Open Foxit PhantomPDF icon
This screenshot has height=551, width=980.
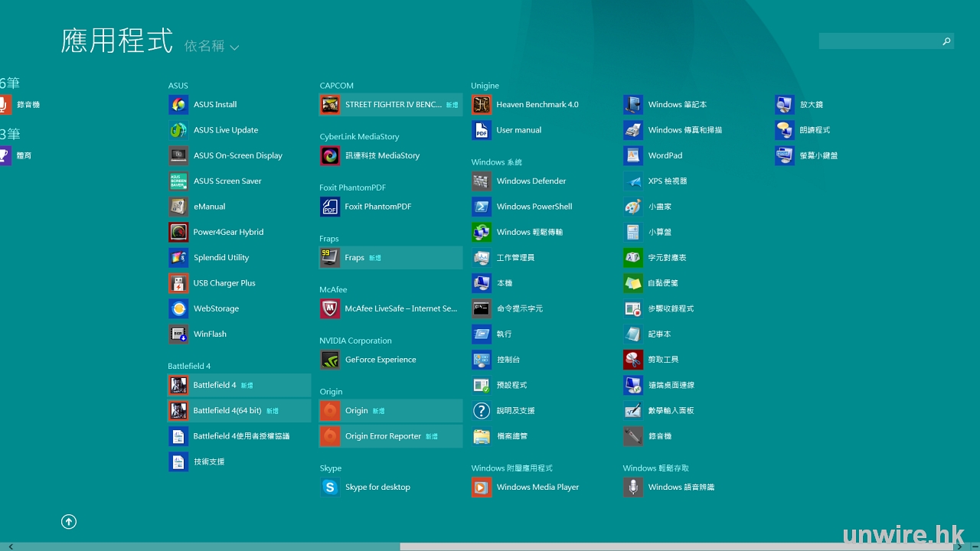pyautogui.click(x=330, y=207)
